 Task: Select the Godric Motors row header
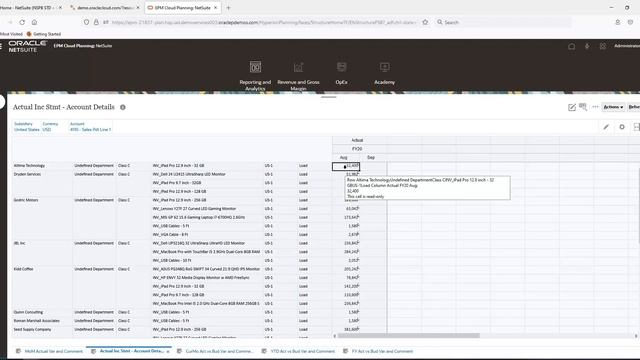click(x=26, y=200)
